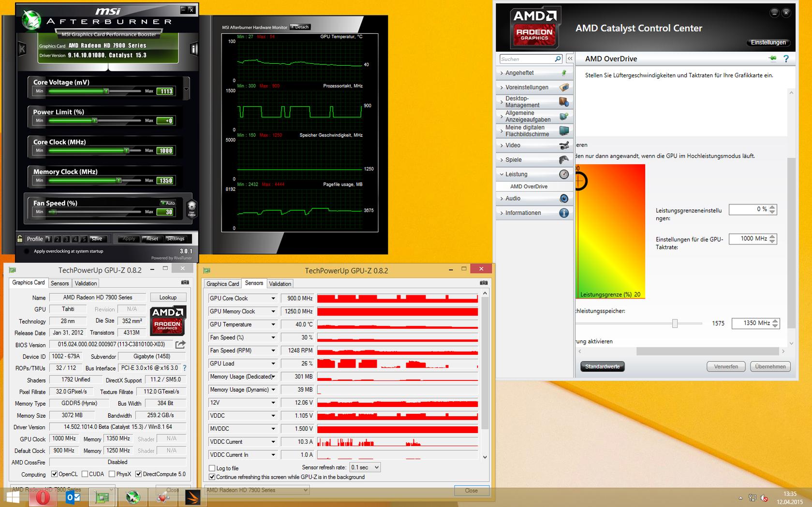Click the Standardwerte button
This screenshot has height=507, width=812.
603,366
